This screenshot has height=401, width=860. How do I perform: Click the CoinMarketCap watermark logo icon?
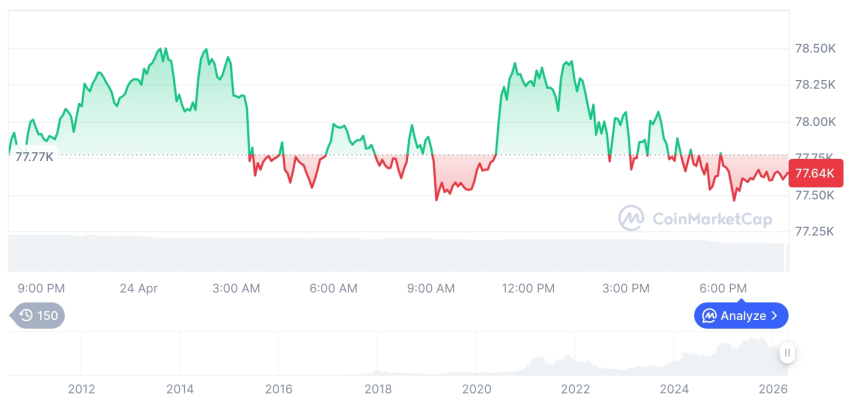coord(631,218)
